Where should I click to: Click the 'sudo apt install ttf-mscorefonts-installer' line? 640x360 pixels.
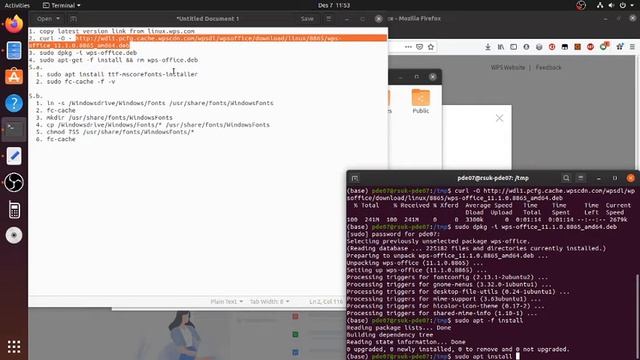pos(122,74)
